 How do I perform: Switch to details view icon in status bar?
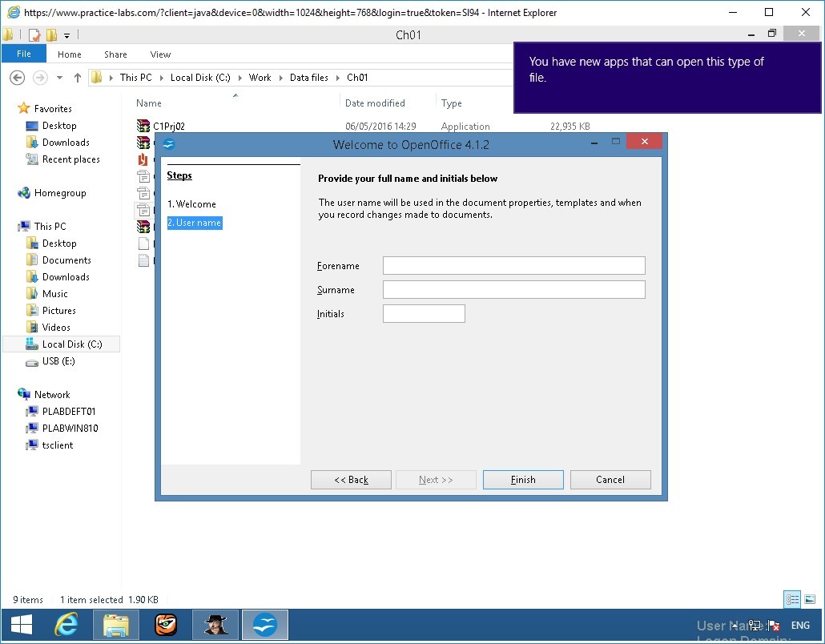point(792,599)
